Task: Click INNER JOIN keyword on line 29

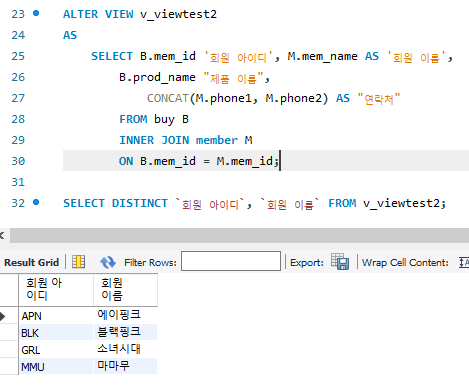Action: 154,140
